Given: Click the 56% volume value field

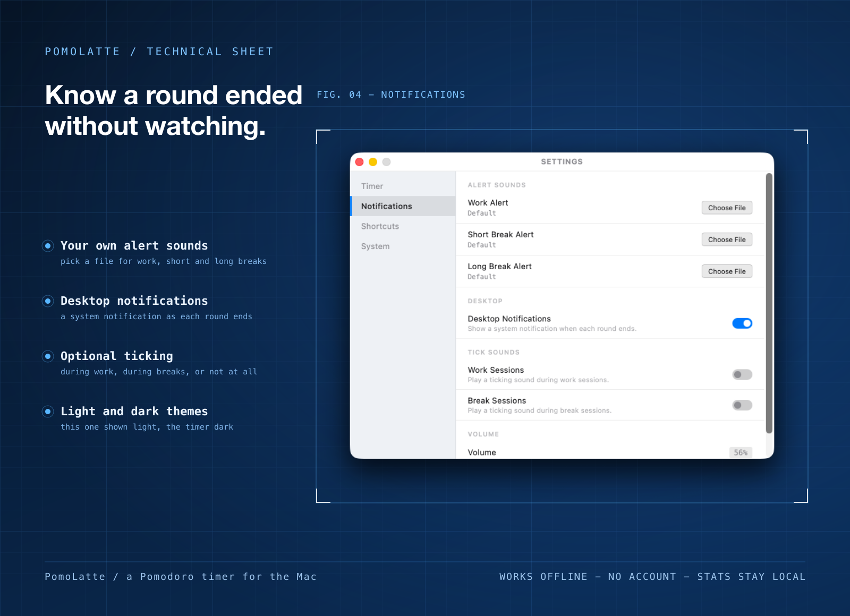Looking at the screenshot, I should 741,452.
